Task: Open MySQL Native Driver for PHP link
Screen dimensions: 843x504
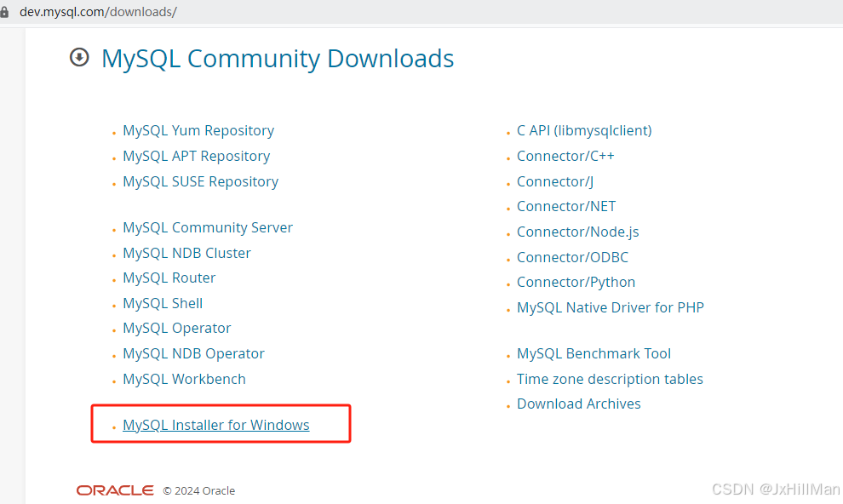Action: click(x=611, y=307)
